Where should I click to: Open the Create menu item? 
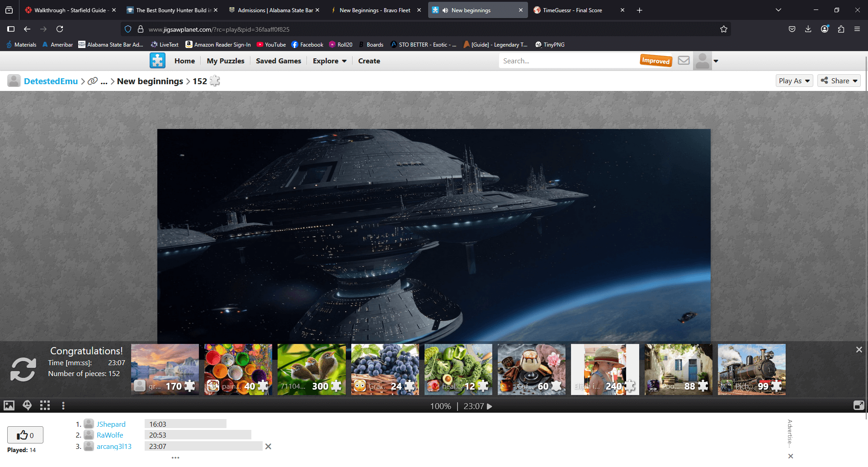tap(369, 61)
